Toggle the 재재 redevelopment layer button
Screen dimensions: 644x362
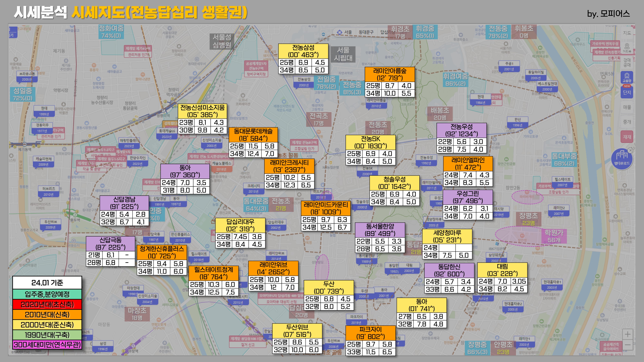[x=627, y=137]
